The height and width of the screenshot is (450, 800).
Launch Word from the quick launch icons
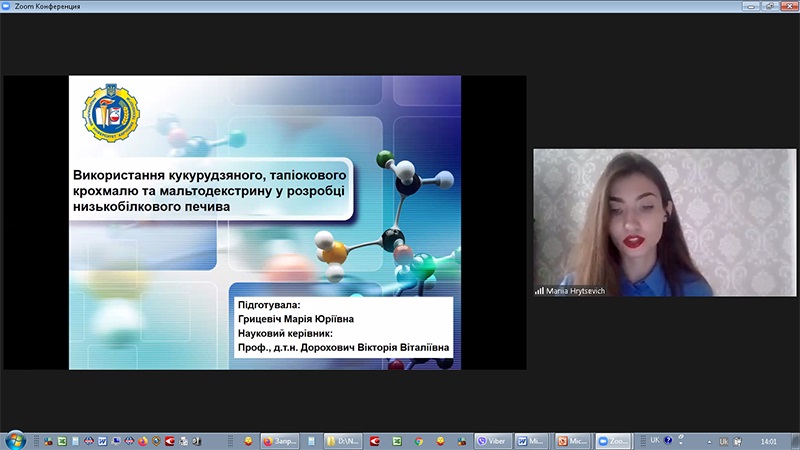tap(102, 441)
